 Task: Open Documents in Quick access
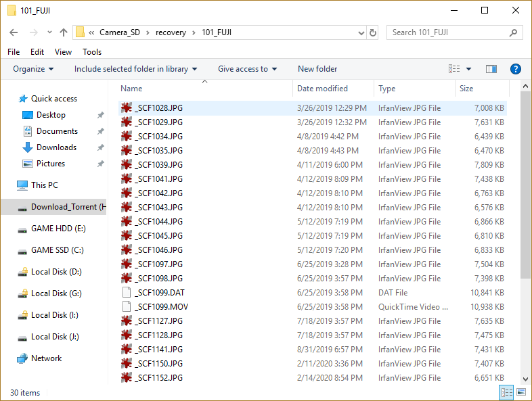click(x=57, y=131)
